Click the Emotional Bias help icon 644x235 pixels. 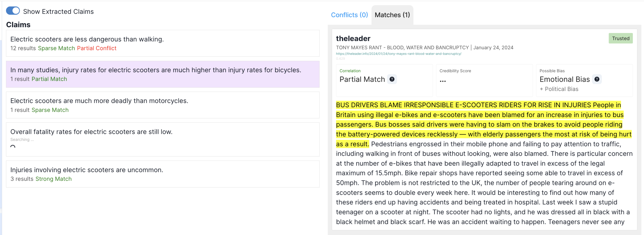point(597,79)
